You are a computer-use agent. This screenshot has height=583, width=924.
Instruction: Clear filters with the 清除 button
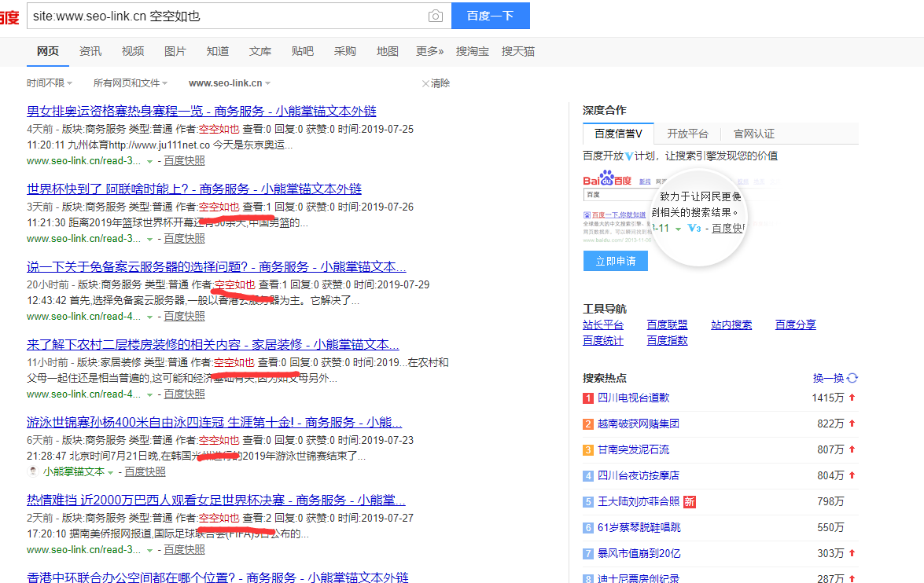click(436, 83)
